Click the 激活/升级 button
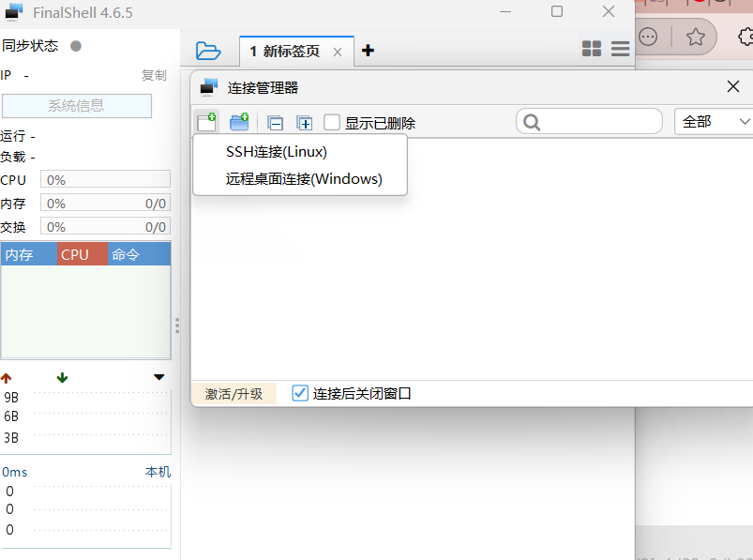 (233, 393)
